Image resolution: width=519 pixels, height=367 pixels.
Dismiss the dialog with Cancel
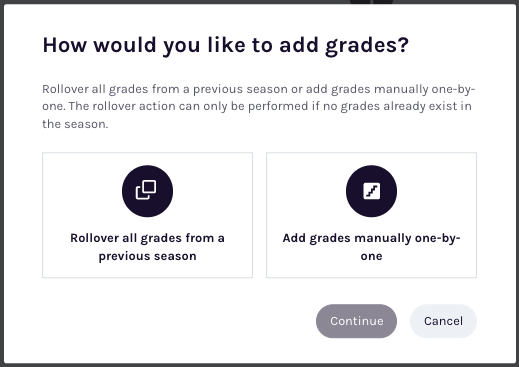[x=443, y=321]
